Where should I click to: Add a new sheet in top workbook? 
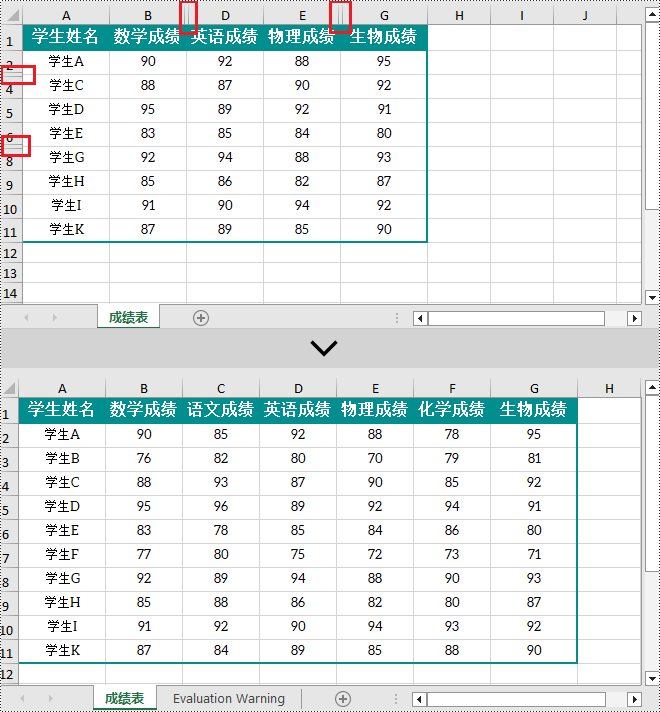(x=201, y=318)
